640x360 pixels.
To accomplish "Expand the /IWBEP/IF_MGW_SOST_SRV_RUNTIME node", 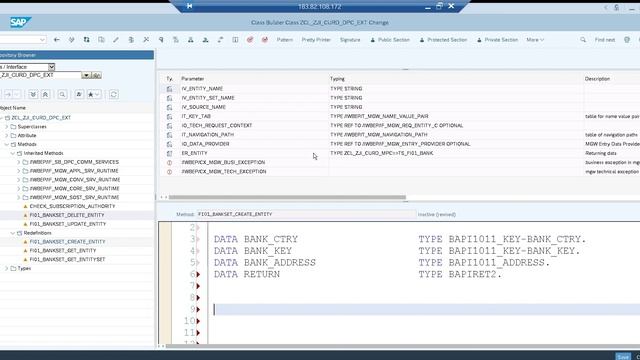I will pos(18,198).
